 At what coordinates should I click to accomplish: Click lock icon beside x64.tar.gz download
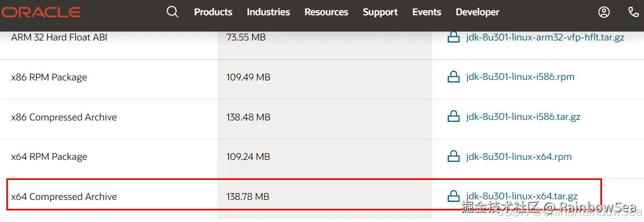coord(453,197)
